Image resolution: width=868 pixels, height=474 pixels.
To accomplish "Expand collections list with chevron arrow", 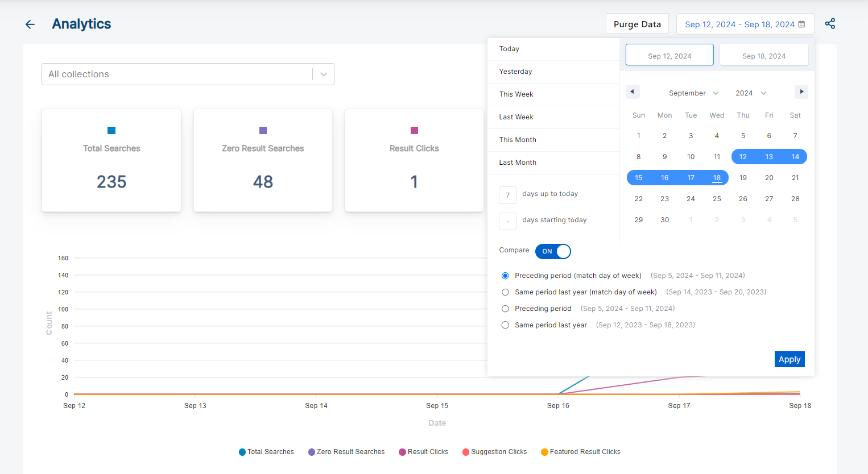I will 324,74.
